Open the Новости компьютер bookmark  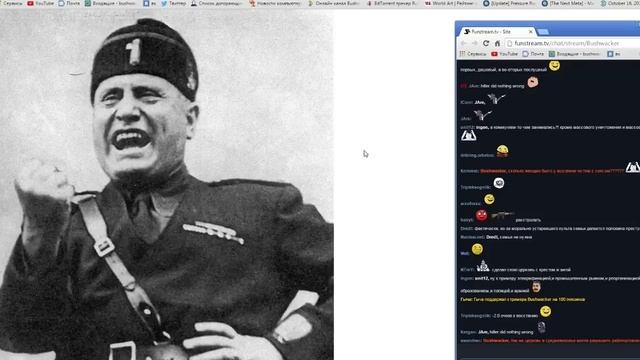pos(275,3)
